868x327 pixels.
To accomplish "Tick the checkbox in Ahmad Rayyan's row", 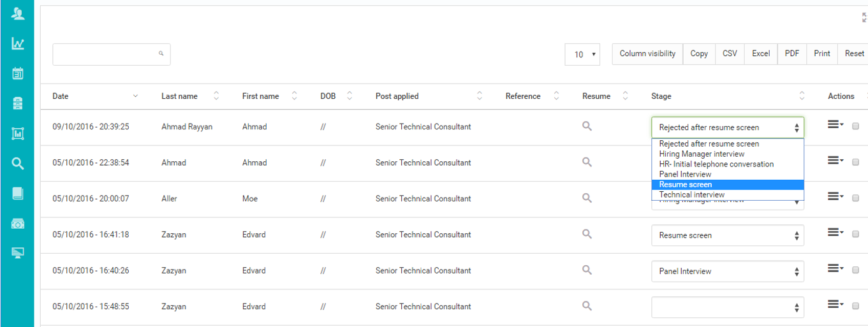I will [855, 126].
